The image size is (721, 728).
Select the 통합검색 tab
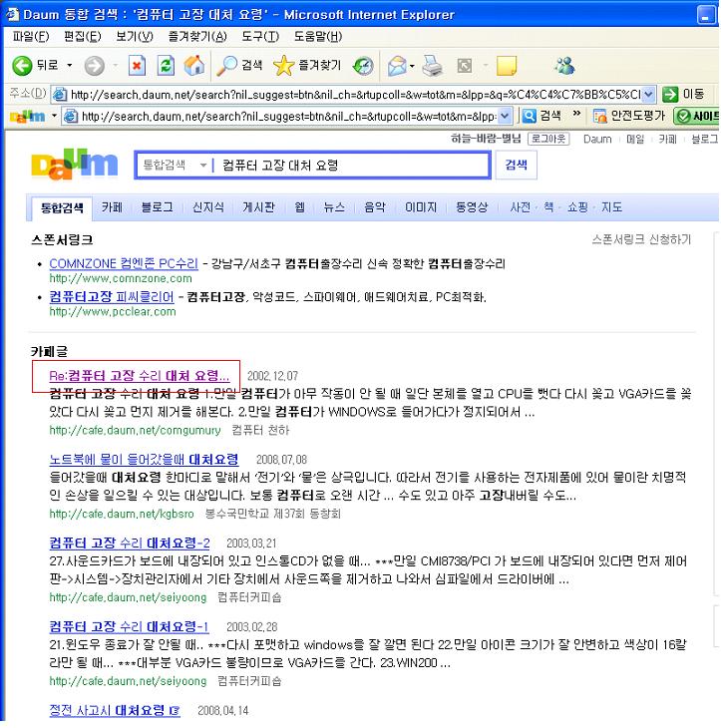click(62, 208)
